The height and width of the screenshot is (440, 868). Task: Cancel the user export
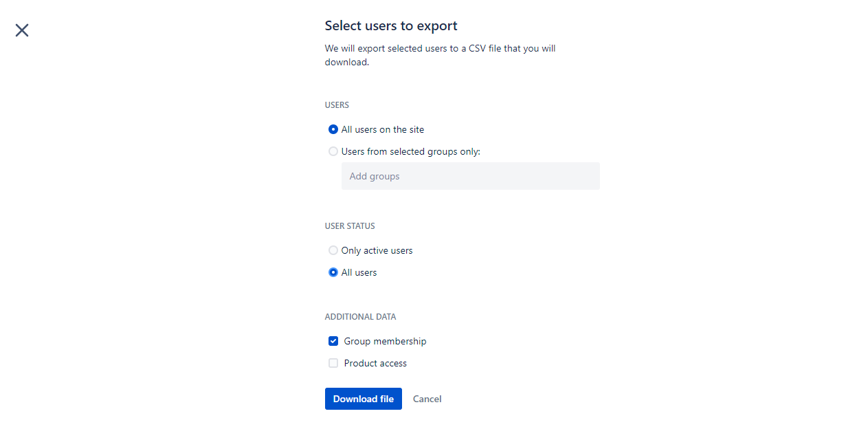point(427,399)
